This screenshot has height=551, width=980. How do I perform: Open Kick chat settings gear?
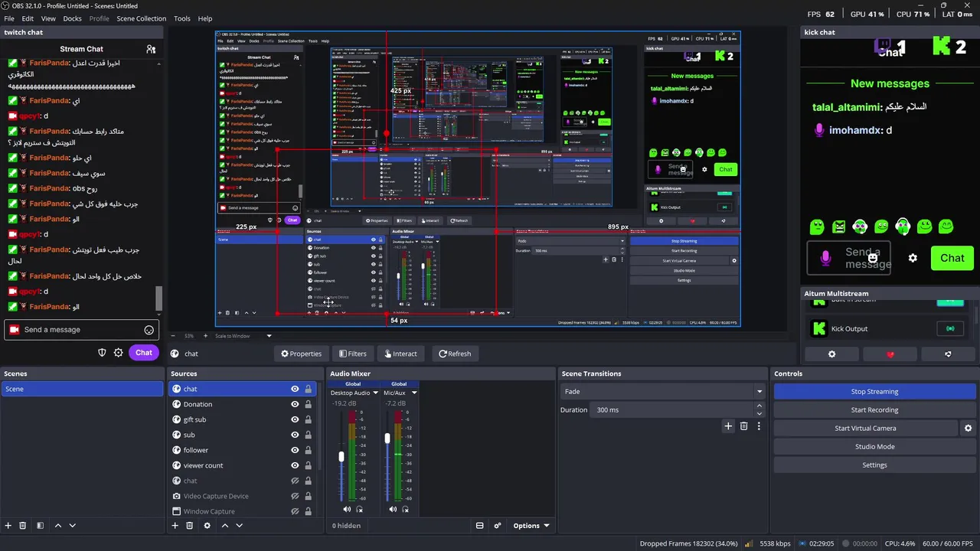click(x=913, y=258)
